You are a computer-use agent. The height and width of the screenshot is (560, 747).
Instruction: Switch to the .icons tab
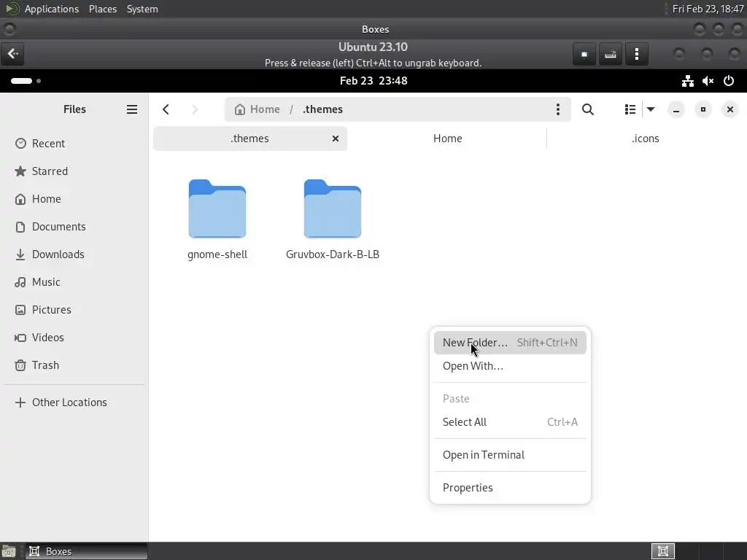click(x=645, y=139)
